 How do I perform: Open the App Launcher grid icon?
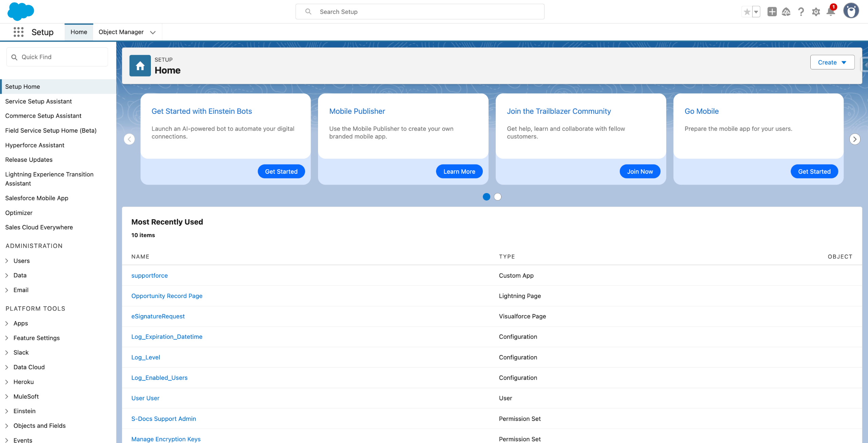pos(18,32)
